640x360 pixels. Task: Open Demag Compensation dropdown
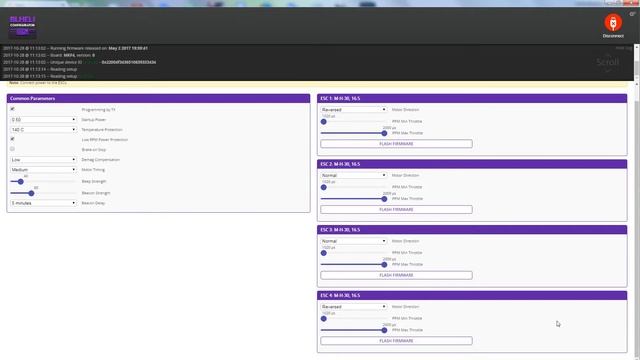[x=43, y=160]
